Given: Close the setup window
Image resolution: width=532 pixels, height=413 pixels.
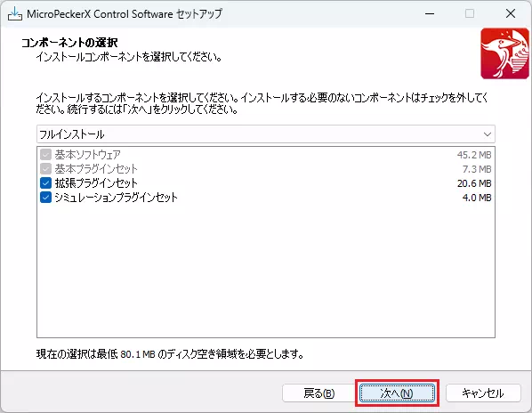Looking at the screenshot, I should click(x=511, y=13).
